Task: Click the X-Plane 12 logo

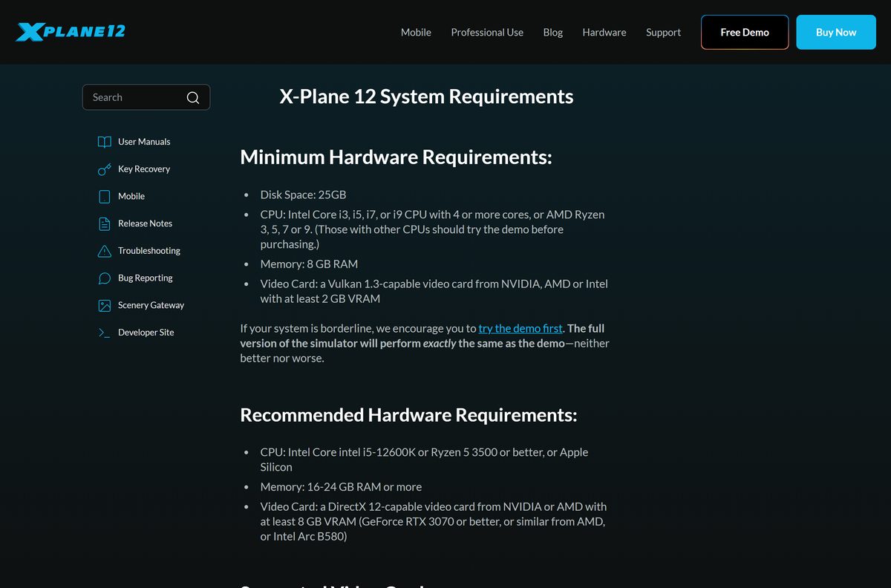Action: (x=71, y=32)
